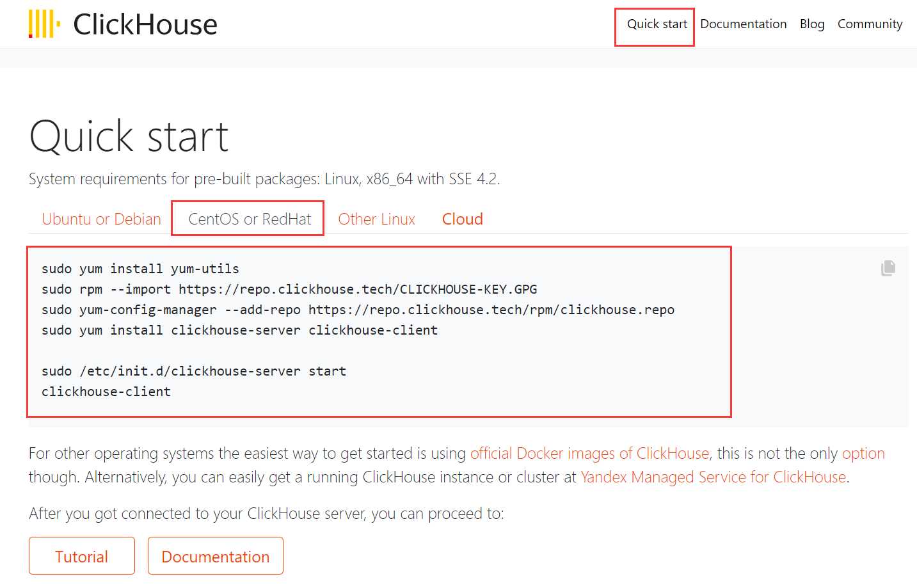Switch to the Other Linux tab

pyautogui.click(x=377, y=219)
